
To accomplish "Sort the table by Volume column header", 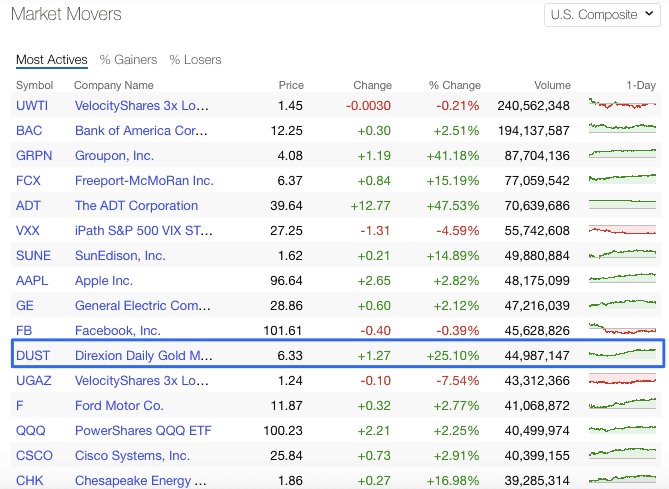I will [552, 85].
